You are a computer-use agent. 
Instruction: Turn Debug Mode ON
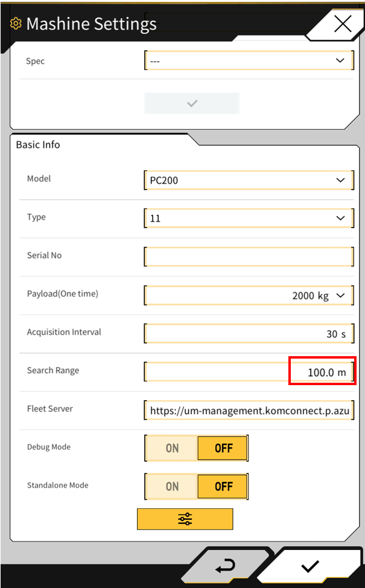tap(172, 449)
